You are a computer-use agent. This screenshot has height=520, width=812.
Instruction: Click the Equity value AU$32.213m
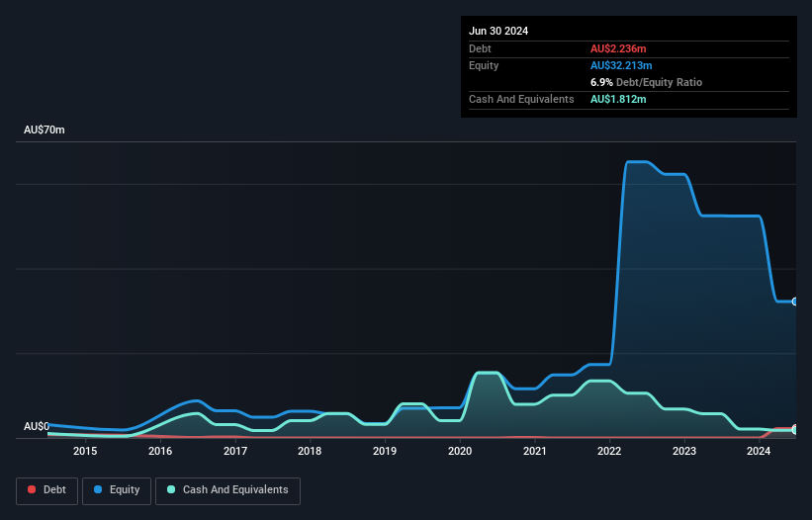[621, 65]
